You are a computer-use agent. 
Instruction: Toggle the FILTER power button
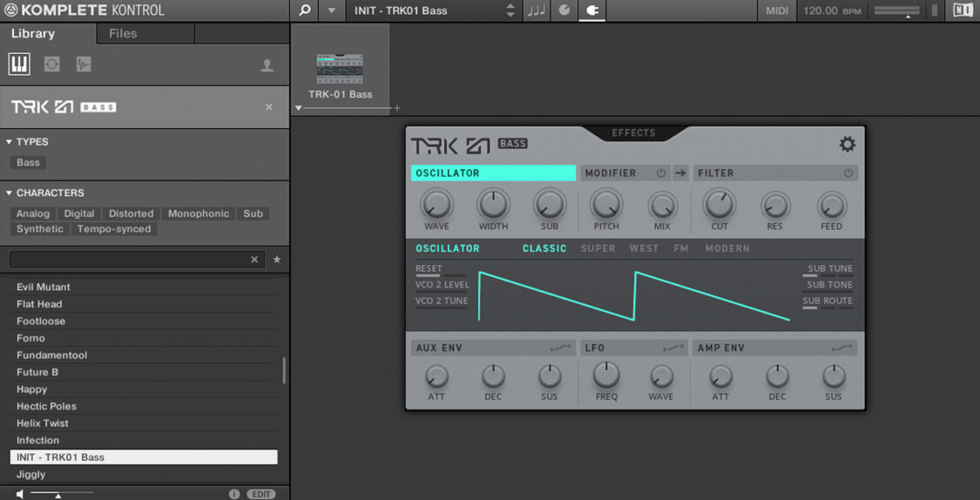tap(848, 173)
